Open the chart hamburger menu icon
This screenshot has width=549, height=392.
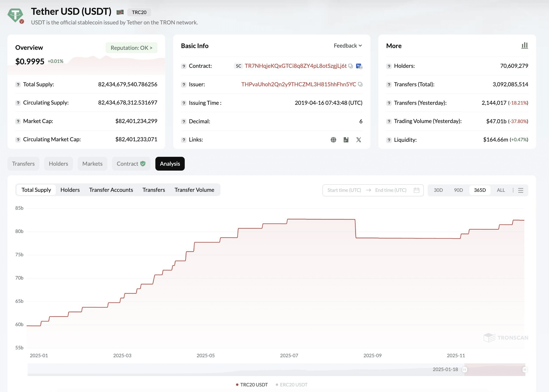521,190
